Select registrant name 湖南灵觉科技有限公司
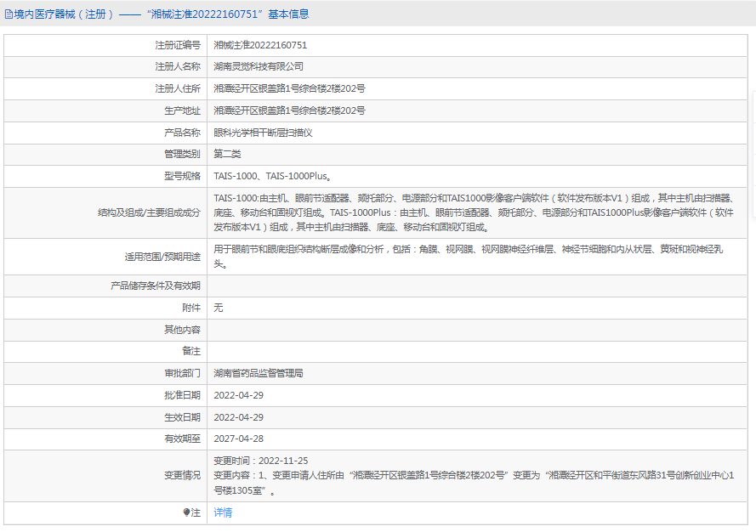 (x=259, y=66)
